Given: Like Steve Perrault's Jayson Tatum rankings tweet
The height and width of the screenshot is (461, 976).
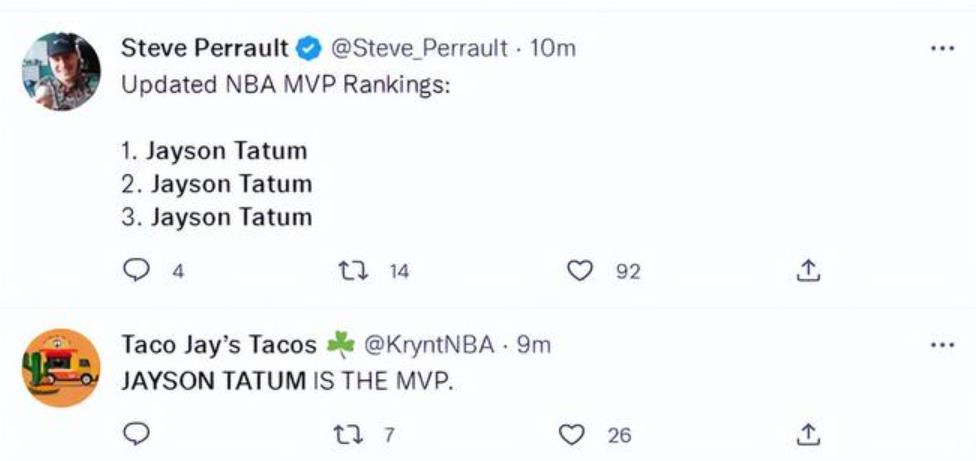Looking at the screenshot, I should tap(581, 270).
